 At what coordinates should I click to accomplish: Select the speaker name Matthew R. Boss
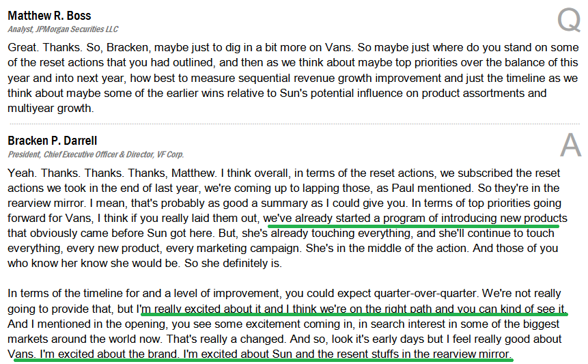click(49, 16)
